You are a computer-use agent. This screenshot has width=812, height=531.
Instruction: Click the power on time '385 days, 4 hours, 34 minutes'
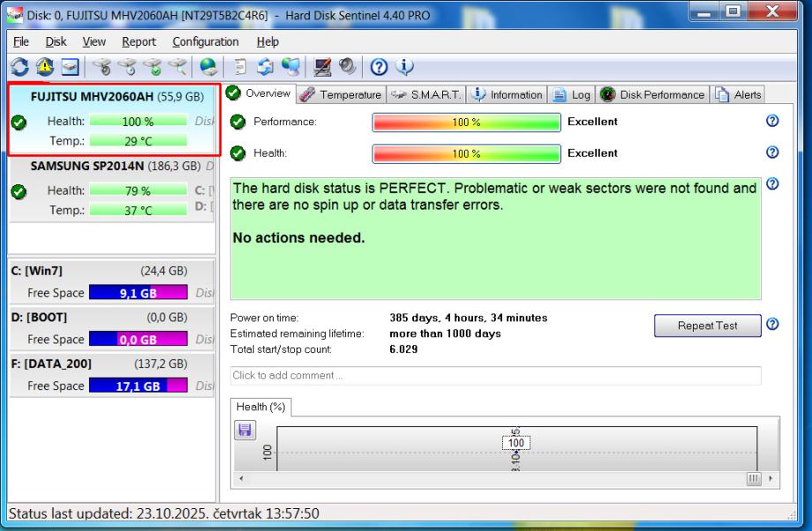click(x=468, y=318)
